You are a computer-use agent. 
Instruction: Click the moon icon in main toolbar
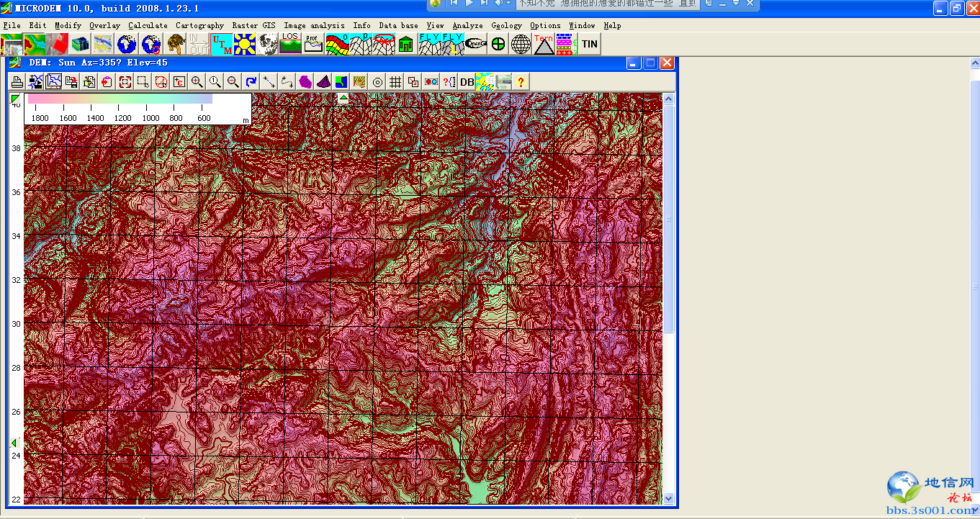(x=268, y=44)
